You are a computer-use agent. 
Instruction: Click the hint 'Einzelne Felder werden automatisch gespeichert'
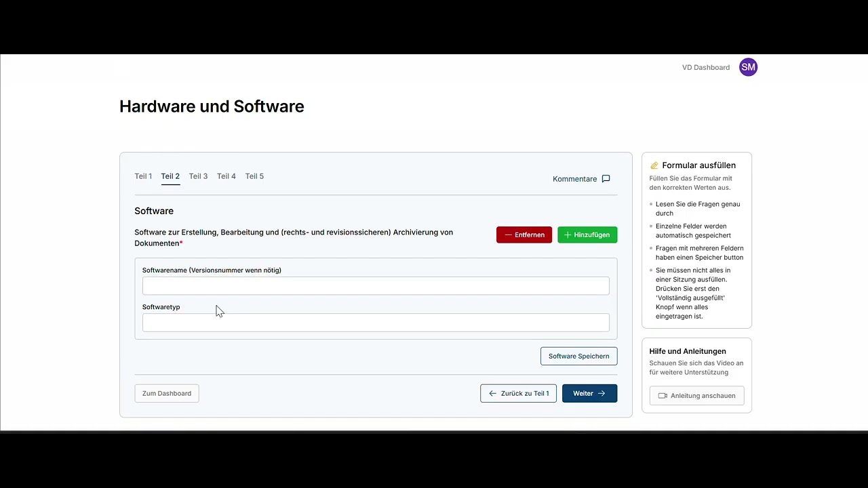[693, 230]
